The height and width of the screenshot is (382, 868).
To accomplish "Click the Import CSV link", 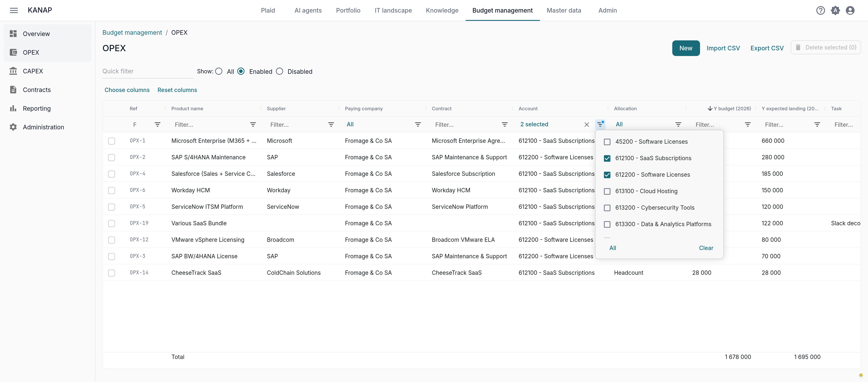I will point(723,48).
